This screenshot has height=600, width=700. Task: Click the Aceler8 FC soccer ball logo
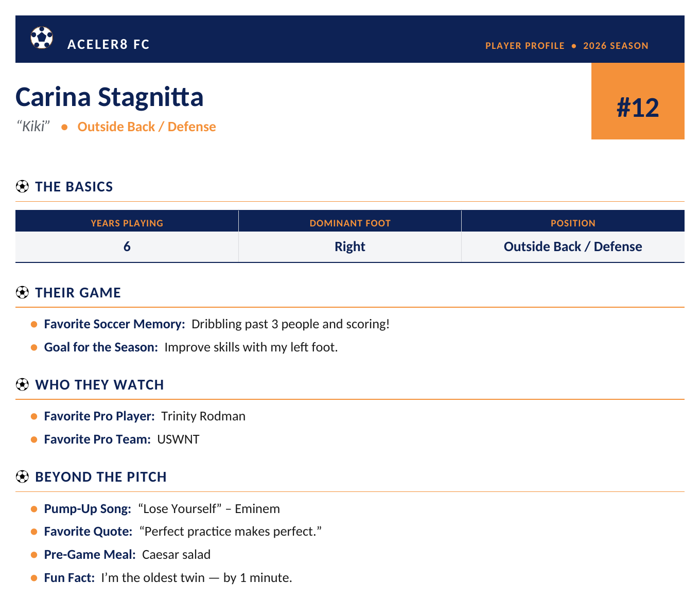[42, 38]
